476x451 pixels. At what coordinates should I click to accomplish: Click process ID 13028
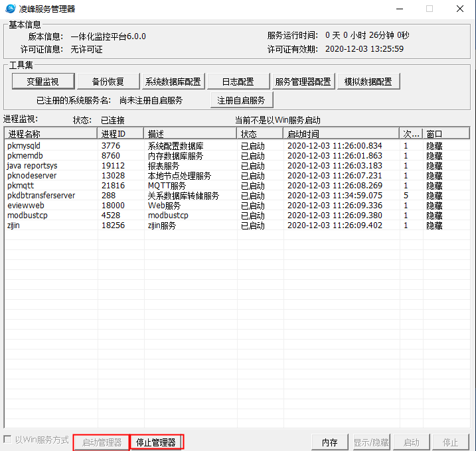pos(113,176)
